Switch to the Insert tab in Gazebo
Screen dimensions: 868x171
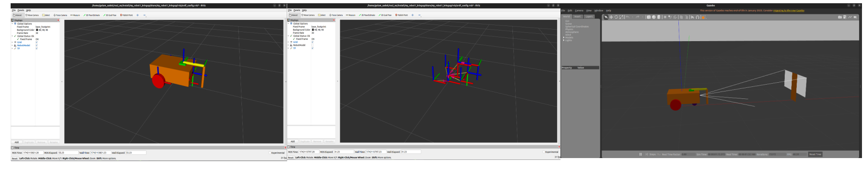click(578, 17)
